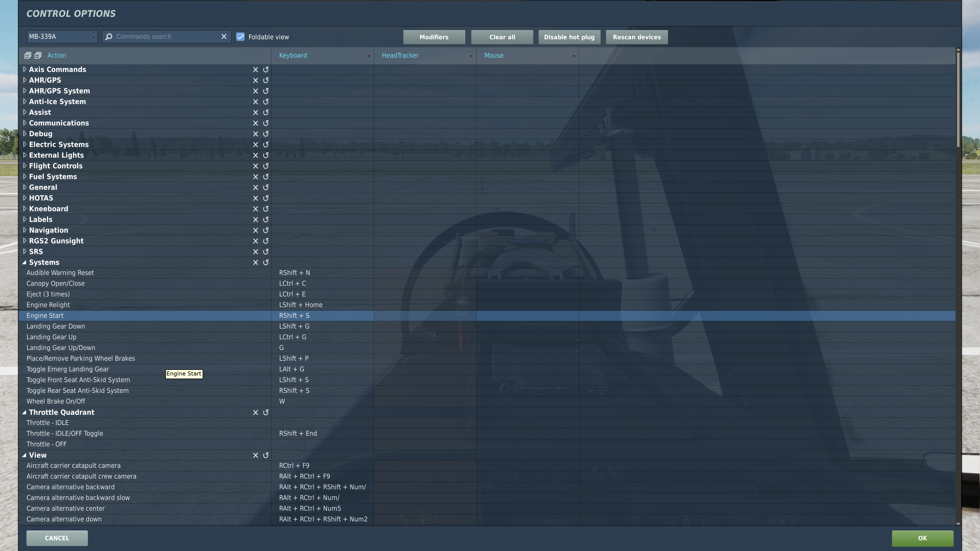Select Throttle - OFF action row

[487, 444]
